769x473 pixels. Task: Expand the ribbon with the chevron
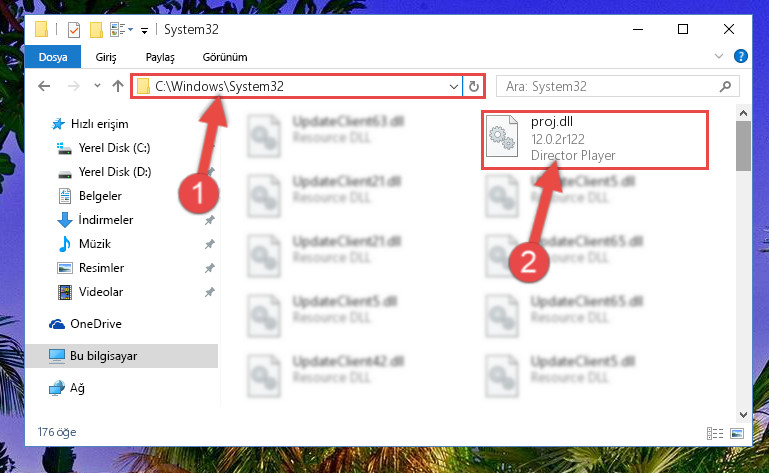pyautogui.click(x=718, y=56)
